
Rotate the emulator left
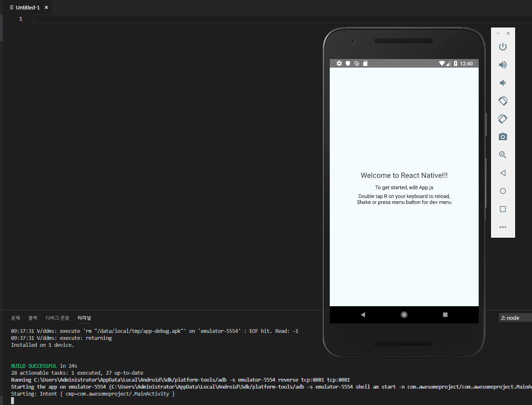pos(503,101)
